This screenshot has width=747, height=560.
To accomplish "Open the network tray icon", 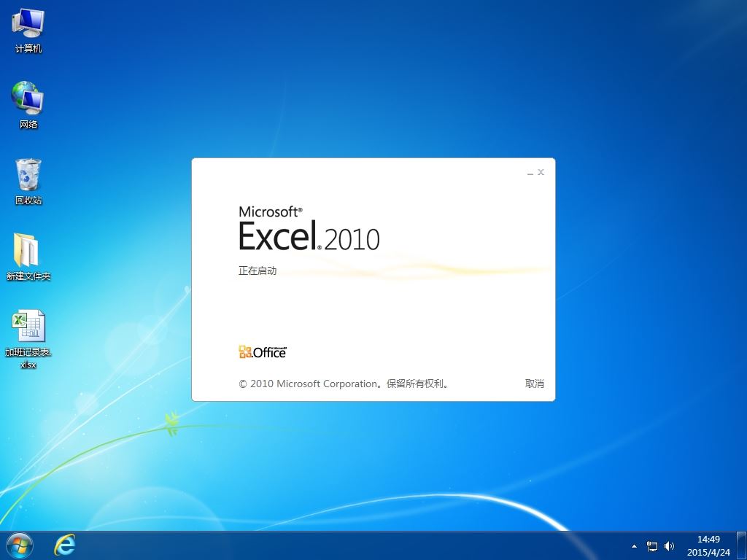I will (651, 546).
